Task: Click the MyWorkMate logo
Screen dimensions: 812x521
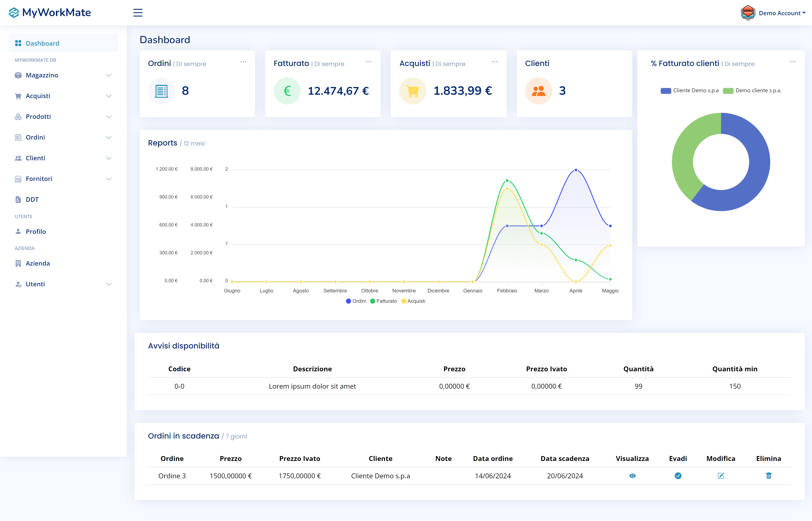Action: [50, 13]
